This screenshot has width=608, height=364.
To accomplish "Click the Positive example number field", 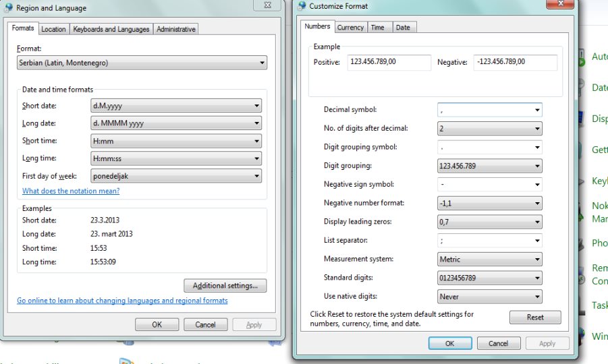I will point(389,62).
